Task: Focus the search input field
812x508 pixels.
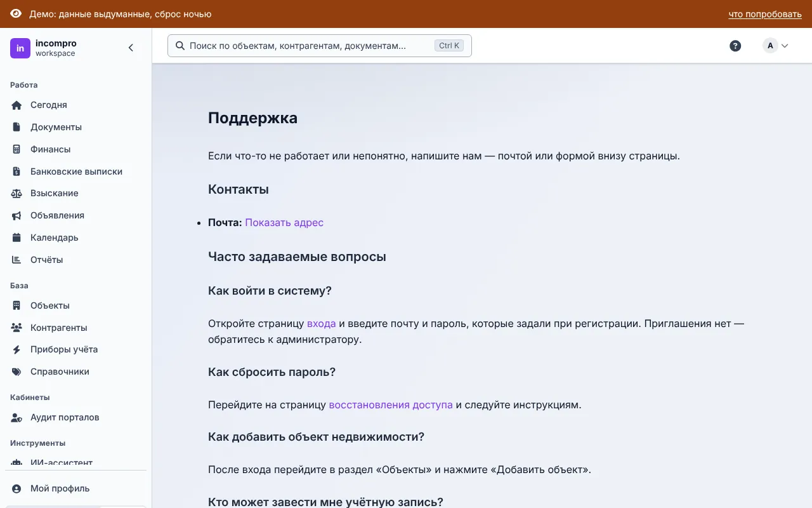Action: pos(320,46)
